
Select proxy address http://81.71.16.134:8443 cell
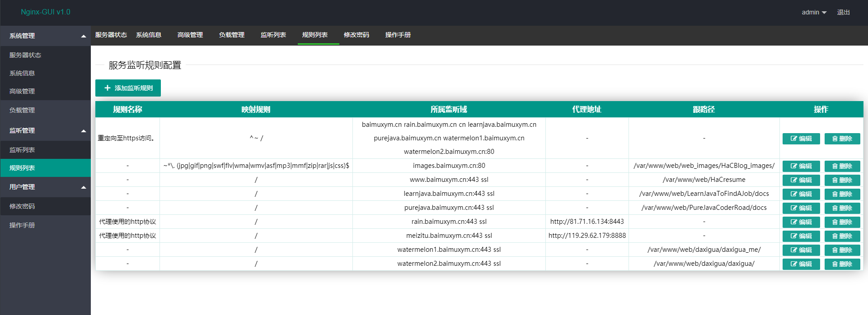(x=587, y=222)
